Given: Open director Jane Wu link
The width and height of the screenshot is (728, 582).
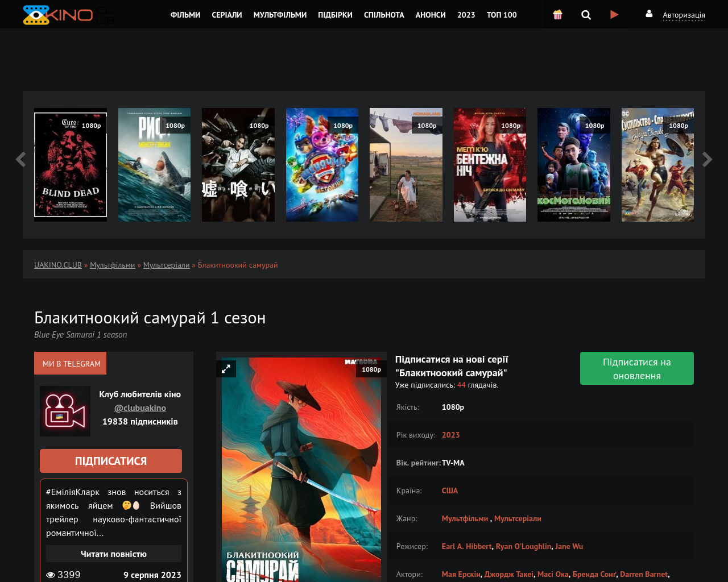Looking at the screenshot, I should coord(569,546).
